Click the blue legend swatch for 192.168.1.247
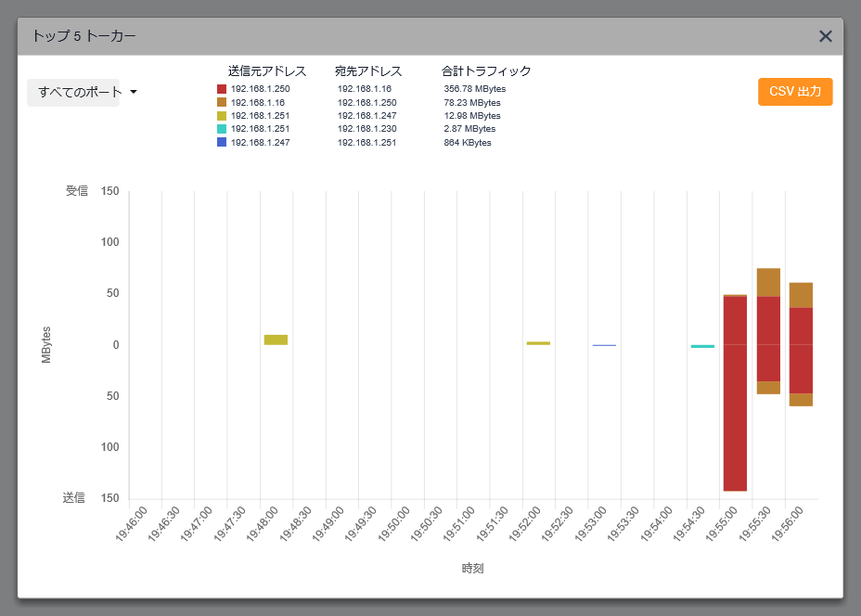 (222, 142)
